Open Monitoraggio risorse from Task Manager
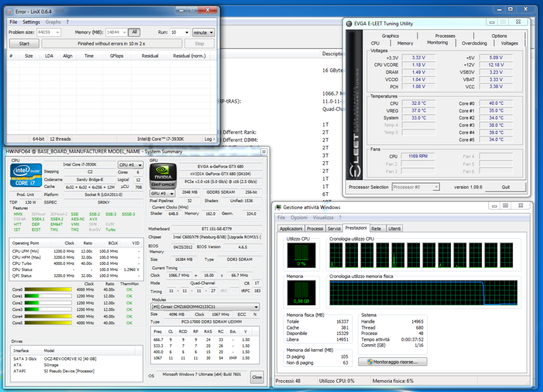 click(393, 362)
